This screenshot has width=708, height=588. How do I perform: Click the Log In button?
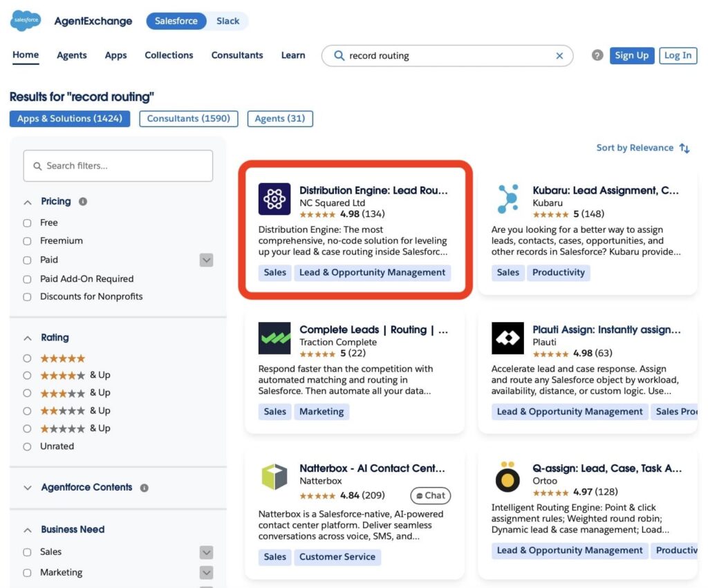point(678,55)
